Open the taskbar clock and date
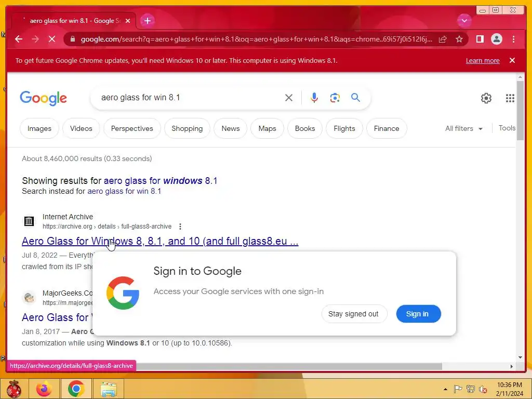The image size is (532, 399). point(509,389)
